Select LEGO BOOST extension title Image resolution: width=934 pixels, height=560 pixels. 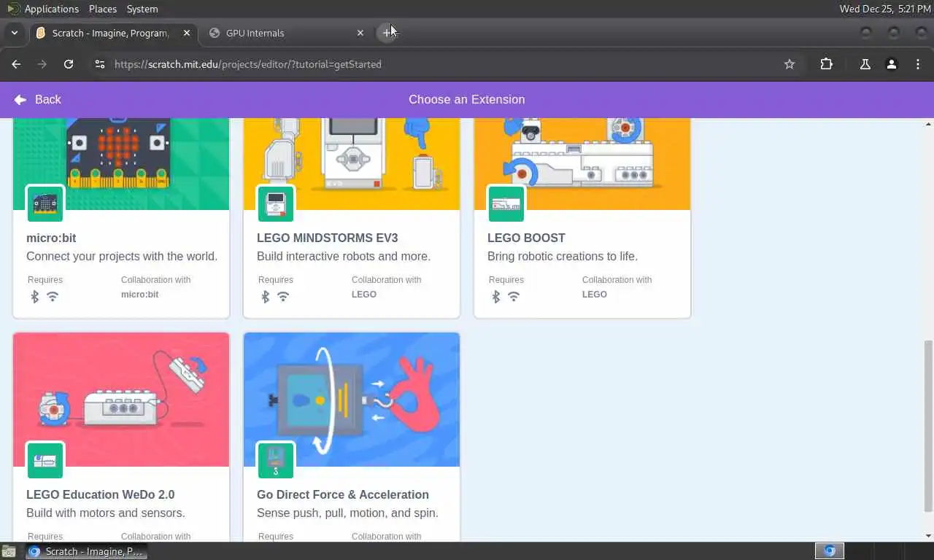click(526, 238)
